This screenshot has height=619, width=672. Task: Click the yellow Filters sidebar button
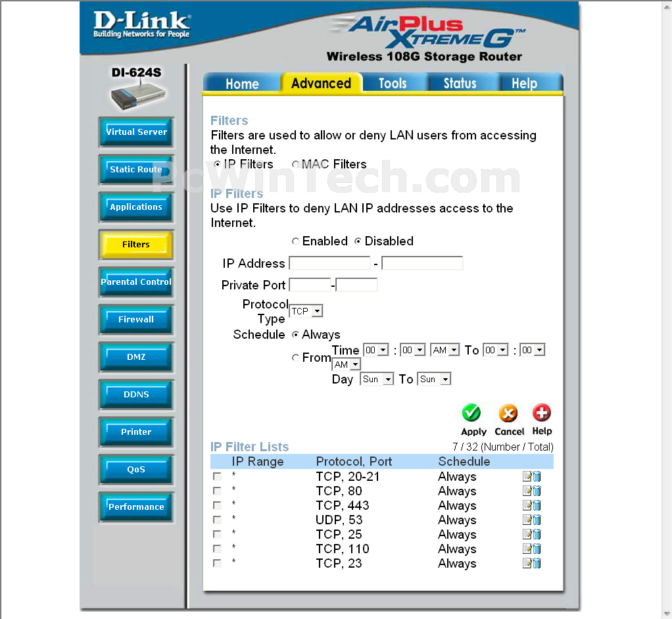point(136,244)
